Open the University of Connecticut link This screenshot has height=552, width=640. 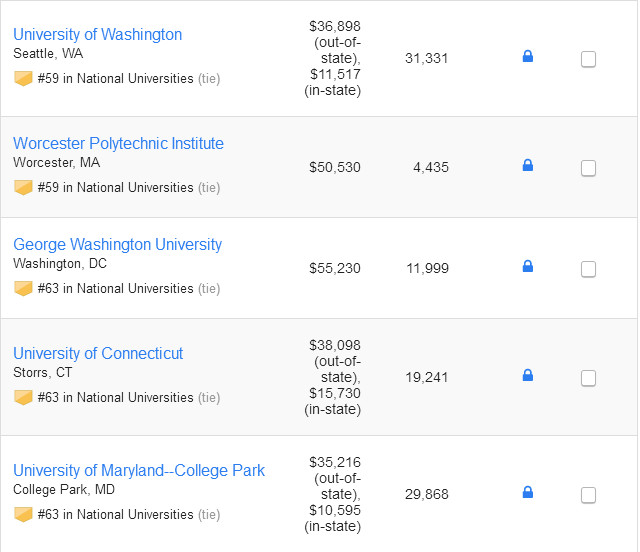click(98, 354)
